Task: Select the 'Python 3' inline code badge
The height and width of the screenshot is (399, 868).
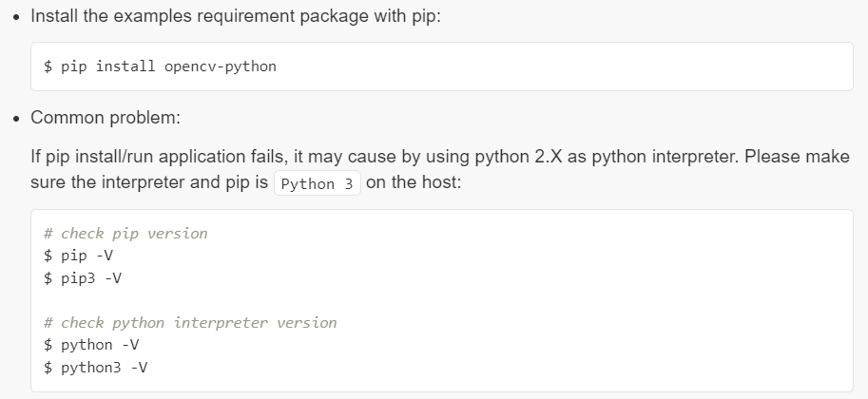Action: click(318, 183)
